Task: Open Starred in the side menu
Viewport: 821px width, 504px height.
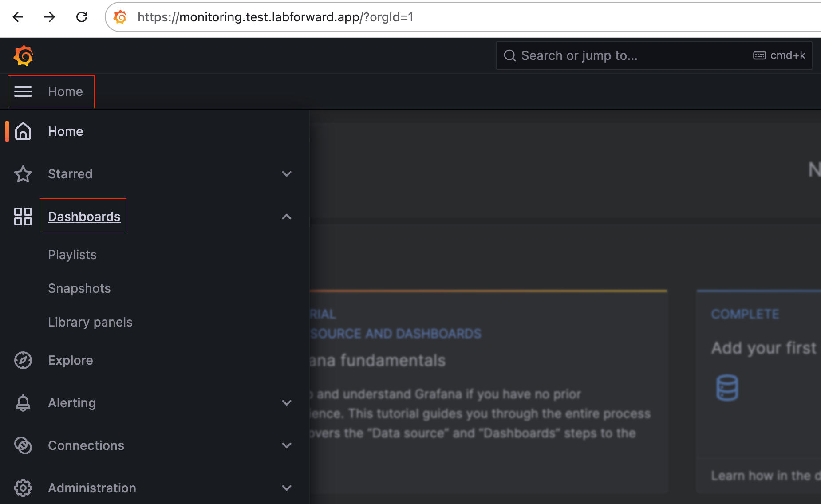Action: (x=70, y=174)
